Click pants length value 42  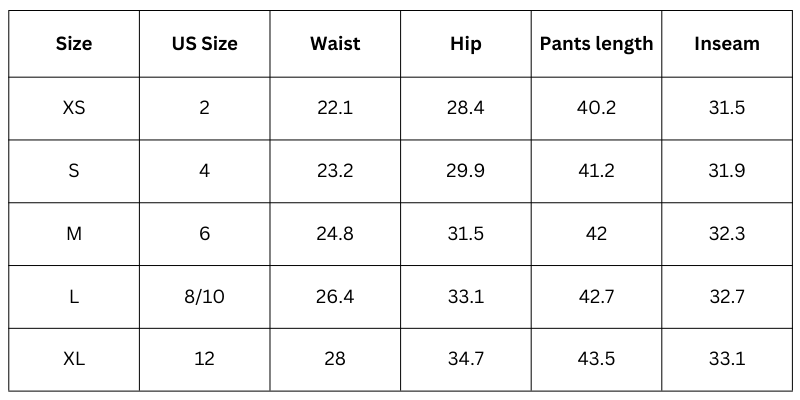(x=596, y=234)
